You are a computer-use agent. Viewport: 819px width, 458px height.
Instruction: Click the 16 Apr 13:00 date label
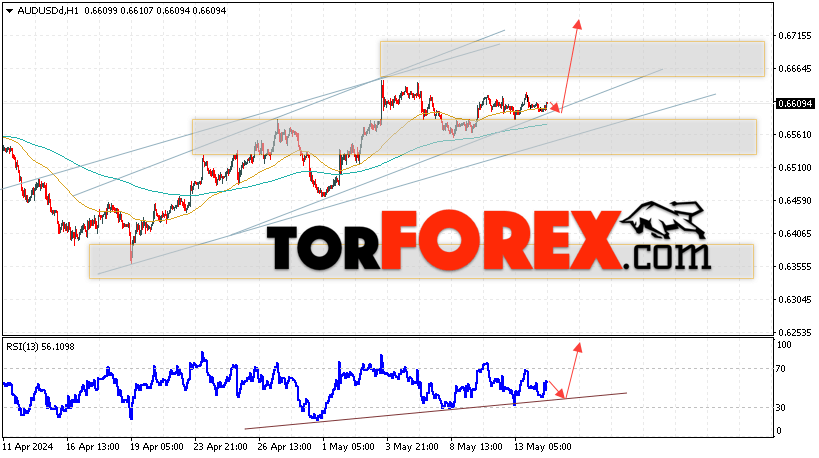(93, 447)
